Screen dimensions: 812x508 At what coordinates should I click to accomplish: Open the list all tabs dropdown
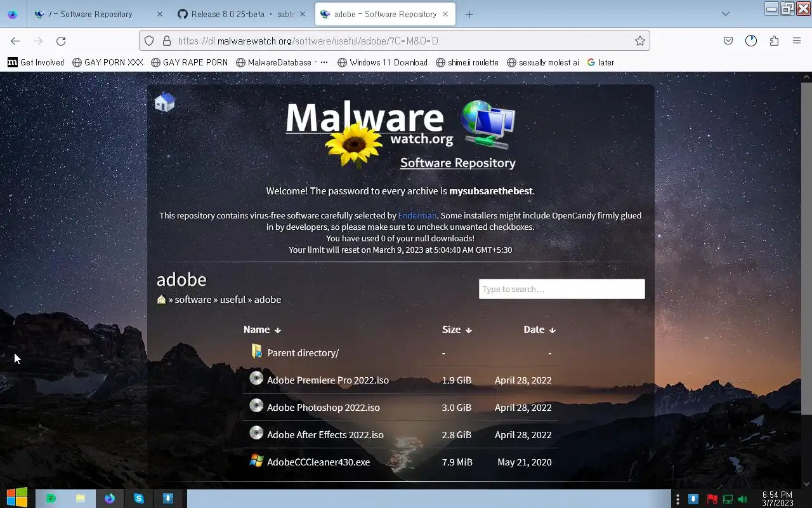726,14
